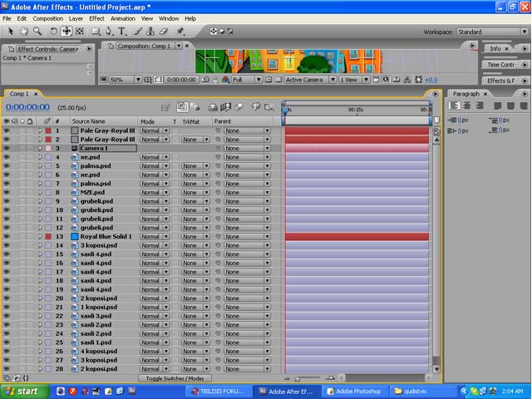Toggle visibility of MZE.psd layer
The image size is (532, 399).
point(6,192)
